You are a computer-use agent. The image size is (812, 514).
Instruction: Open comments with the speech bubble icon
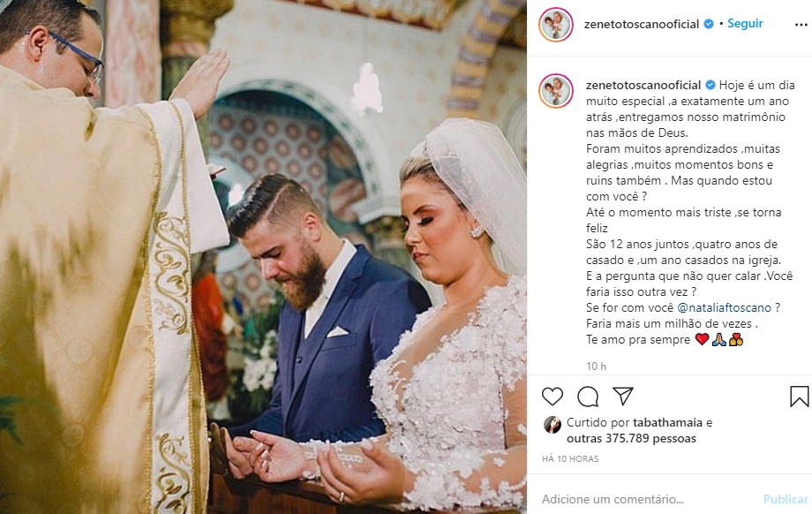[x=588, y=397]
